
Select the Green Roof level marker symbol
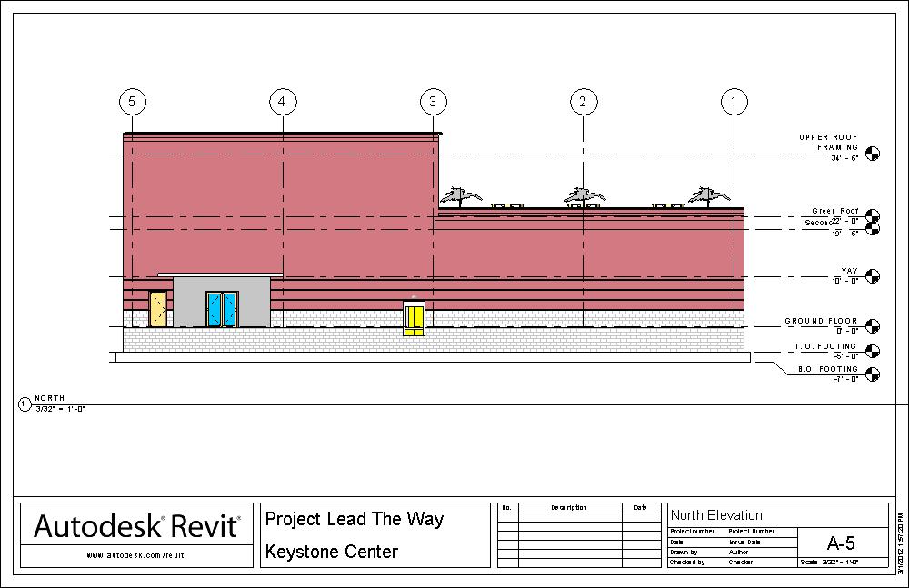point(873,216)
